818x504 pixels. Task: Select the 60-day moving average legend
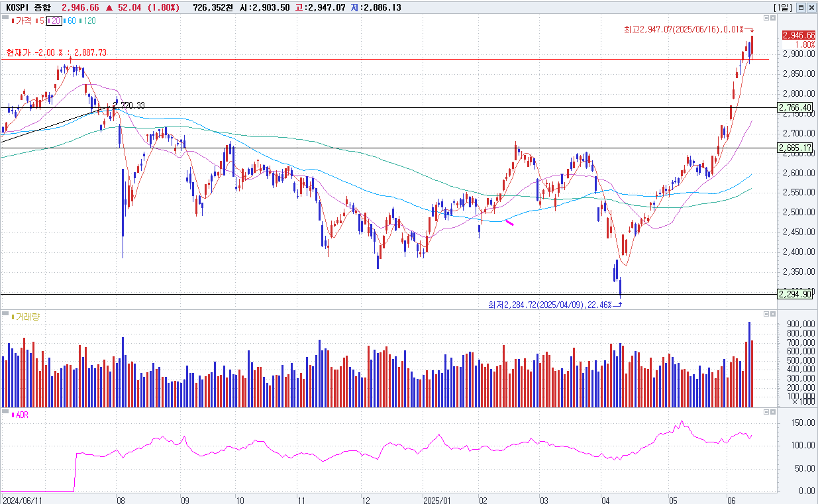(x=70, y=21)
